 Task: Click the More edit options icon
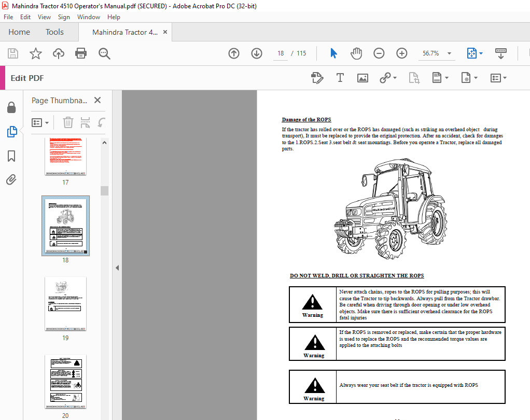(x=495, y=78)
